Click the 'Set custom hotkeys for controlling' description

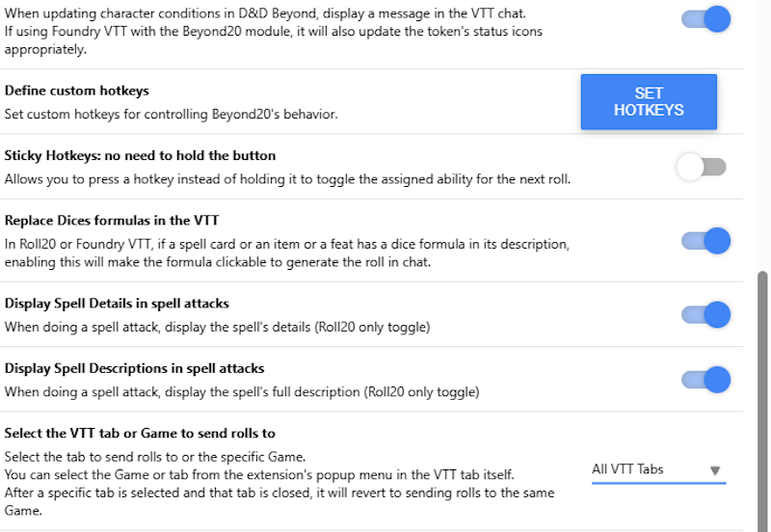click(x=172, y=115)
